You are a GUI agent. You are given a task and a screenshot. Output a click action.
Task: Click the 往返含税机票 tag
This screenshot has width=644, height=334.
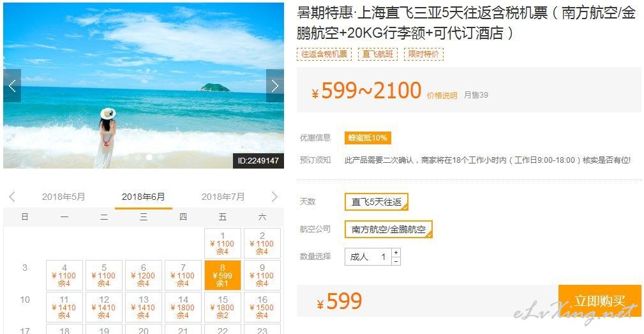324,54
